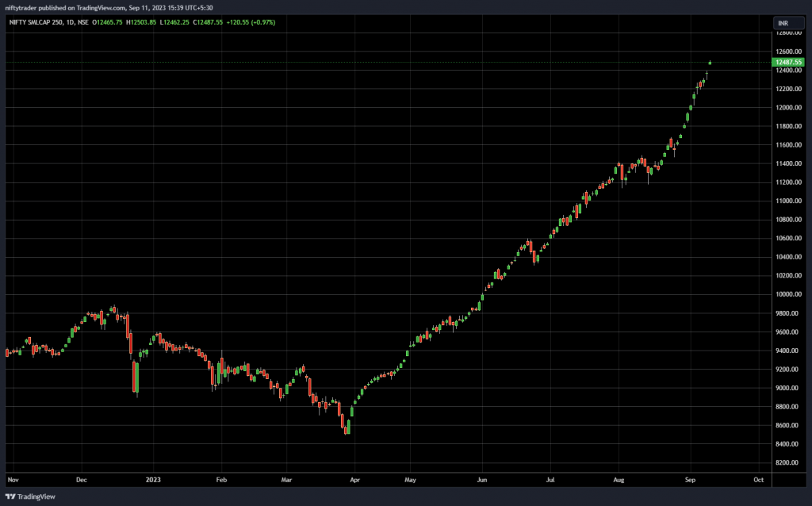
Task: Click the Oct label on time axis
Action: tap(758, 480)
